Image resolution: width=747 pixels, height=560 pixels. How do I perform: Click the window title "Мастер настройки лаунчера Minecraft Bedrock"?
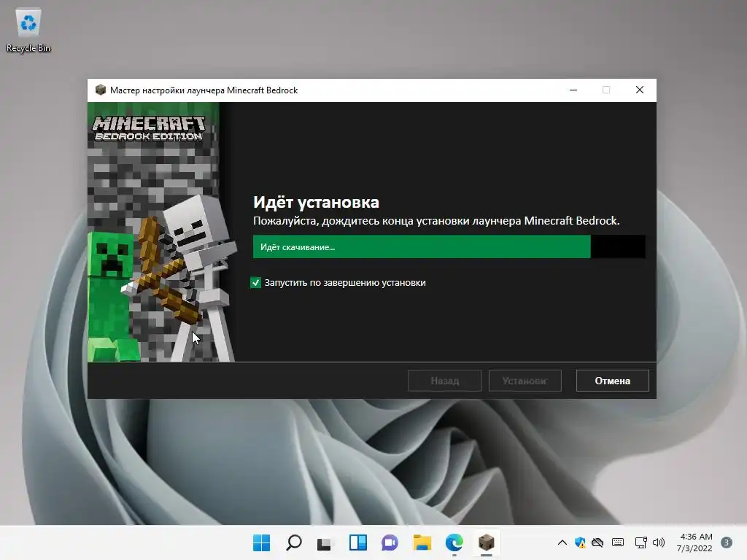204,90
